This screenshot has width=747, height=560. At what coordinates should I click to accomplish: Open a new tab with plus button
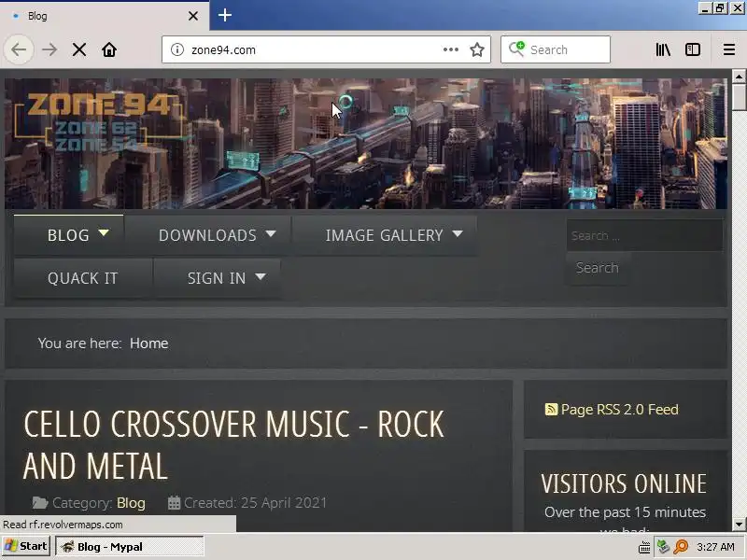[225, 15]
